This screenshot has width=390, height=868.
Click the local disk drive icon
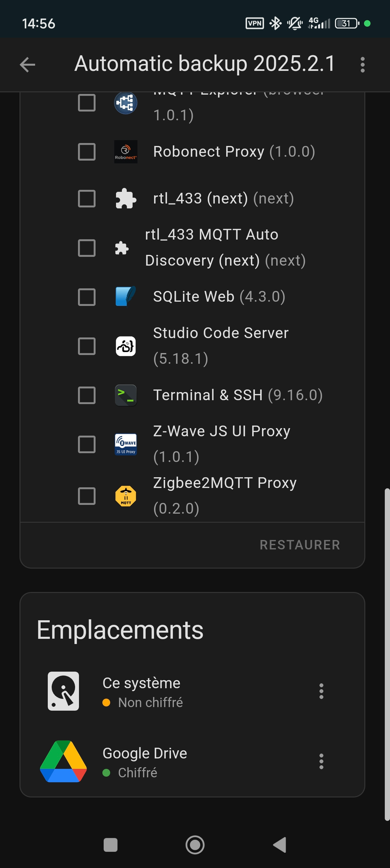(63, 691)
